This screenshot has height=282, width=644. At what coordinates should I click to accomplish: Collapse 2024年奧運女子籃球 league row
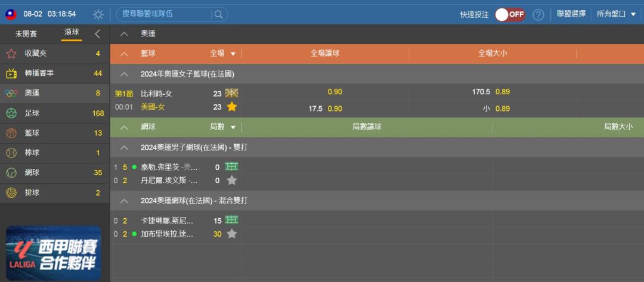(x=124, y=74)
